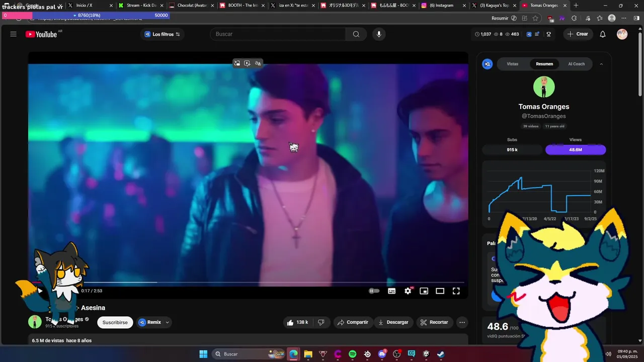644x362 pixels.
Task: Open the browser extensions puzzle icon
Action: tap(574, 18)
